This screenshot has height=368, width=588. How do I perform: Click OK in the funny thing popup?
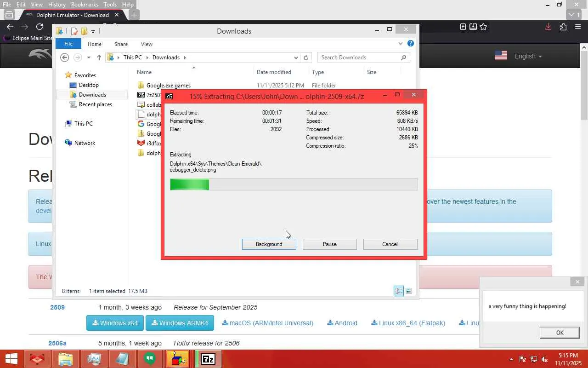[560, 333]
